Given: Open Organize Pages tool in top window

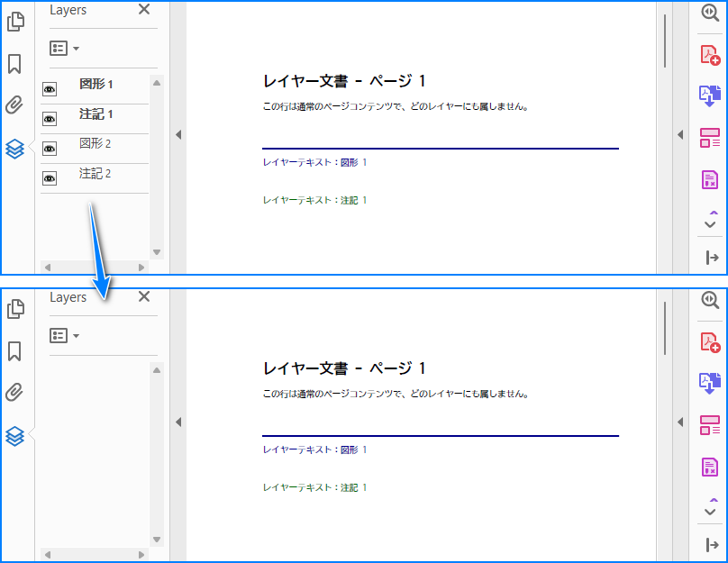Looking at the screenshot, I should 710,138.
